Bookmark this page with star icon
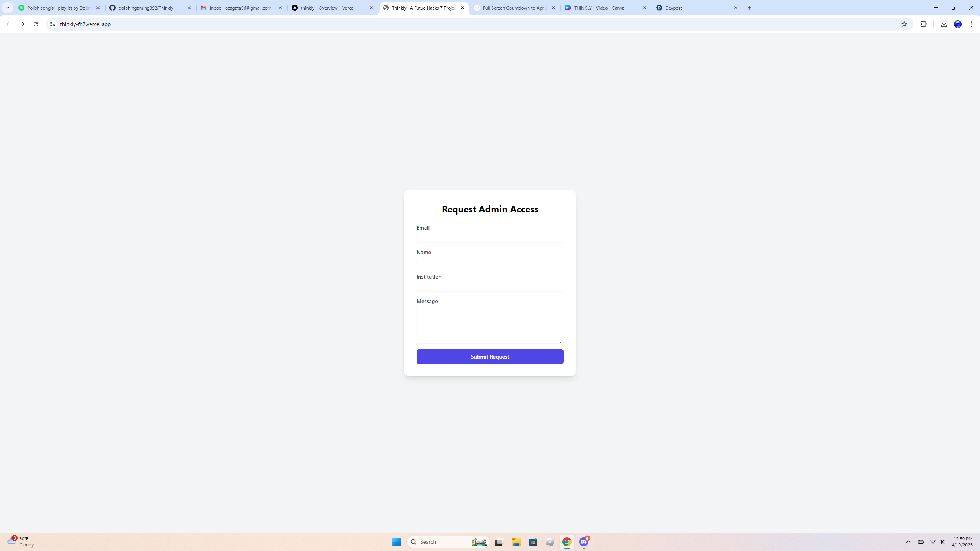980x551 pixels. click(x=904, y=24)
